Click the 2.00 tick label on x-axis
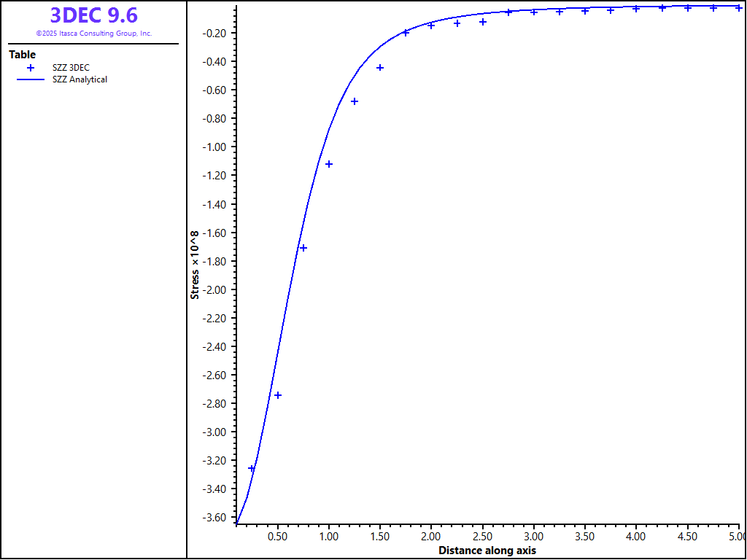This screenshot has width=747, height=560. tap(431, 536)
